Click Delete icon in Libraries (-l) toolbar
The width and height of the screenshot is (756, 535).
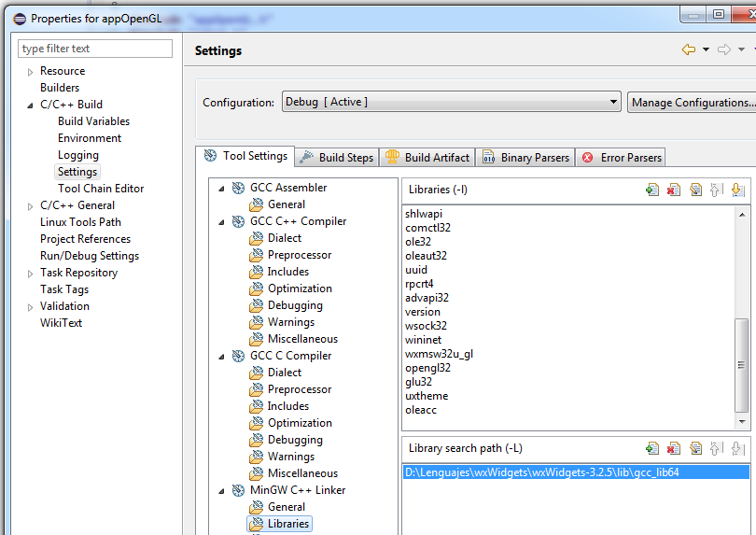[674, 190]
